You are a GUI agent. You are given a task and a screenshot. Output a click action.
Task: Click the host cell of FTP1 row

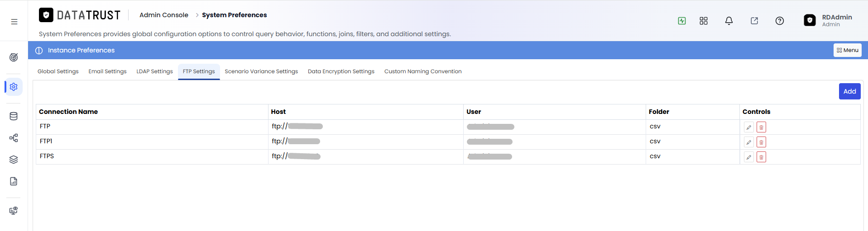366,141
